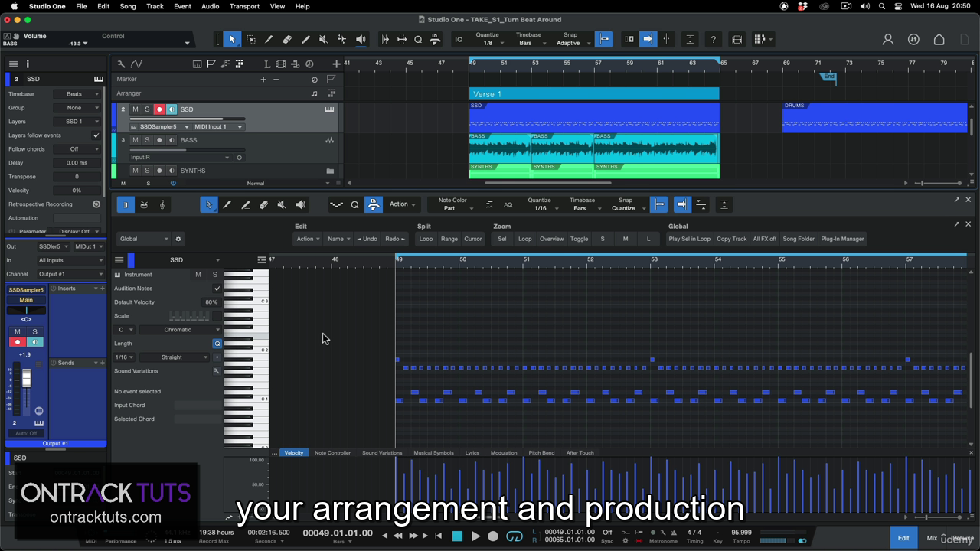Viewport: 980px width, 551px height.
Task: Open the Drum editor view icon
Action: pyautogui.click(x=144, y=205)
